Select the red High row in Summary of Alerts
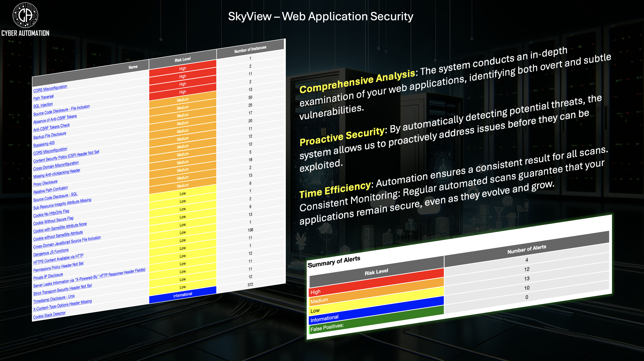644x361 pixels. (377, 282)
